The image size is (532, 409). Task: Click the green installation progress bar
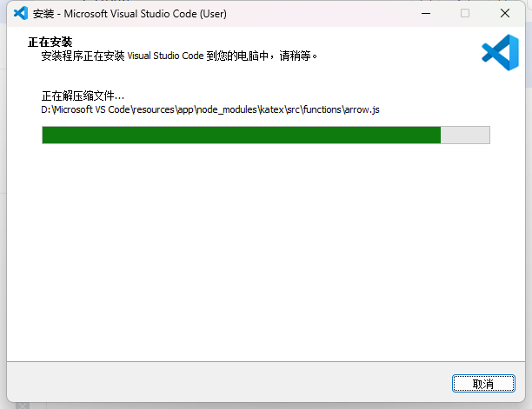click(x=266, y=135)
